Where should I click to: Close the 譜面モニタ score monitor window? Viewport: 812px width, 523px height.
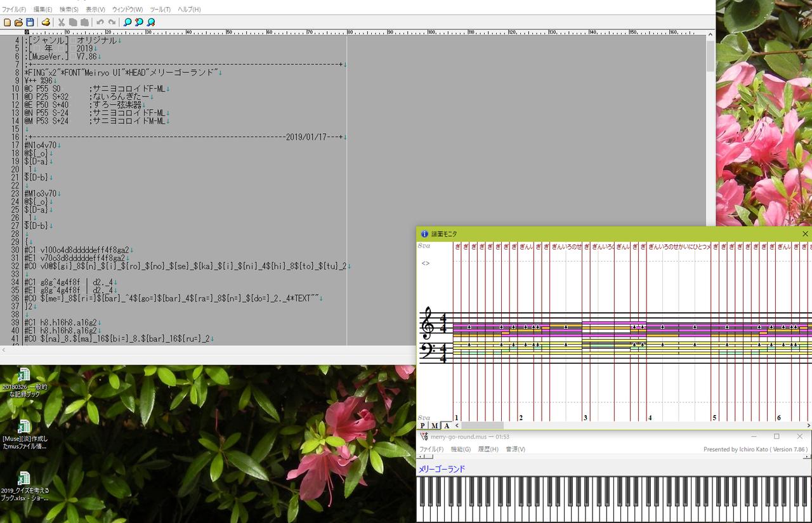805,234
